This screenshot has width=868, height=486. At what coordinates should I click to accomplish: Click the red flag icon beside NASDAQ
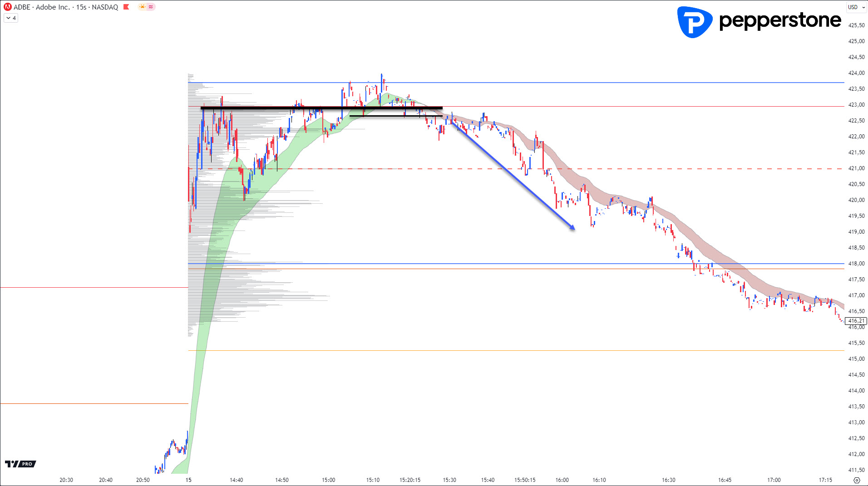(127, 7)
